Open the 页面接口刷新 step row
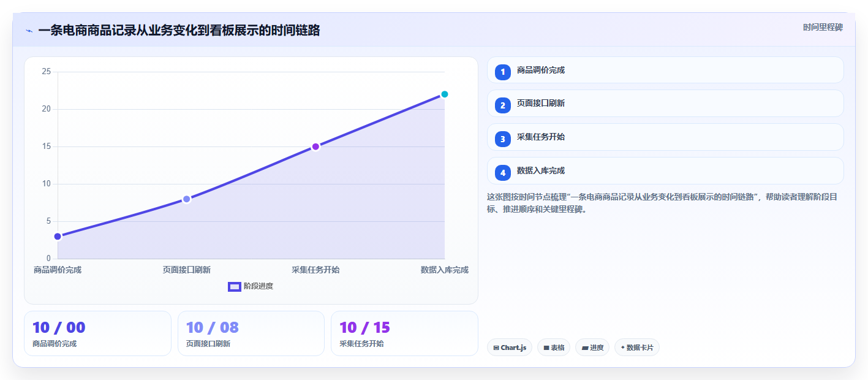Image resolution: width=868 pixels, height=380 pixels. click(x=665, y=103)
